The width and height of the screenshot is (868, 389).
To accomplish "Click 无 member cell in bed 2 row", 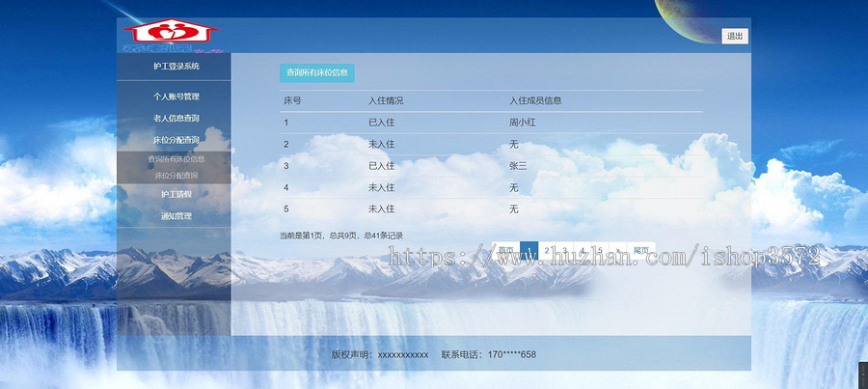I will [514, 144].
